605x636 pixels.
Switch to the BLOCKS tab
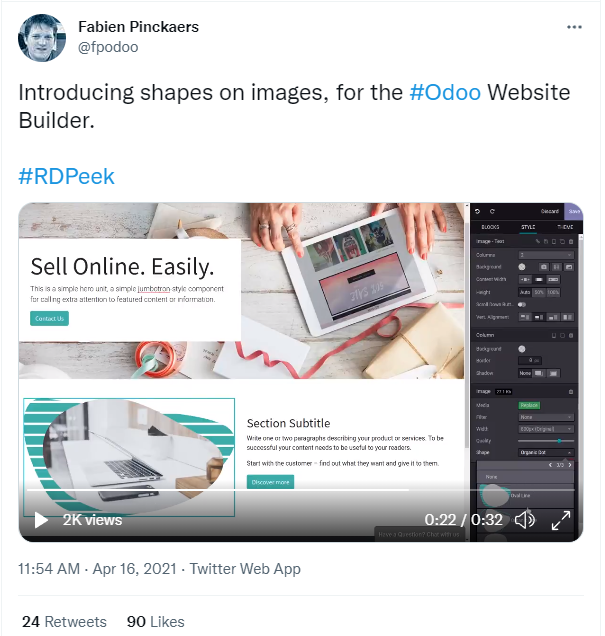(x=490, y=227)
